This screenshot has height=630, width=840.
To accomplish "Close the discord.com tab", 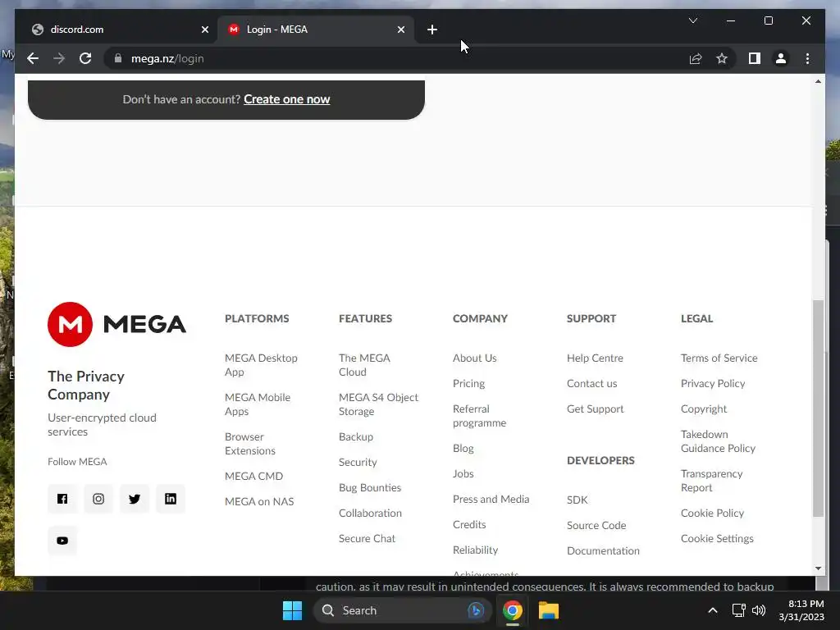I will coord(204,30).
